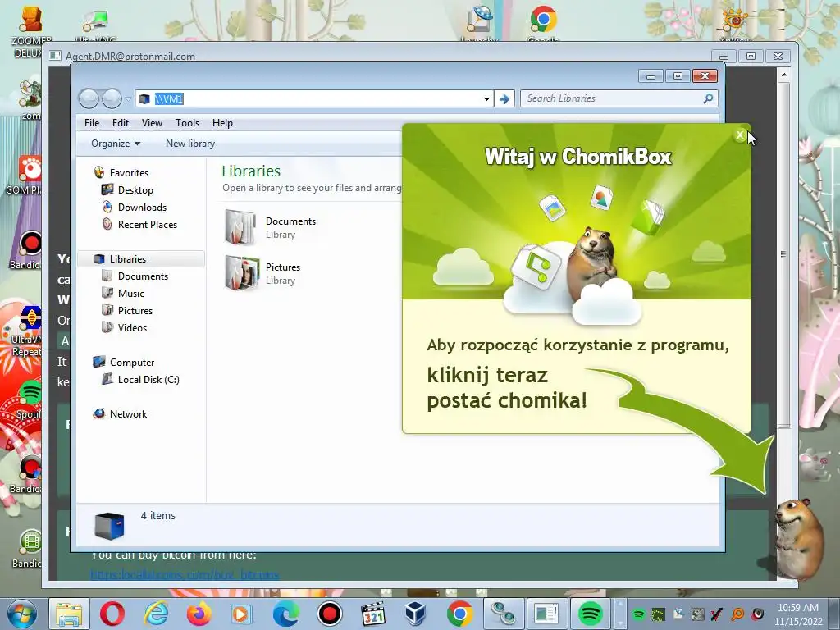This screenshot has height=630, width=840.
Task: Open the Help menu
Action: [x=222, y=123]
